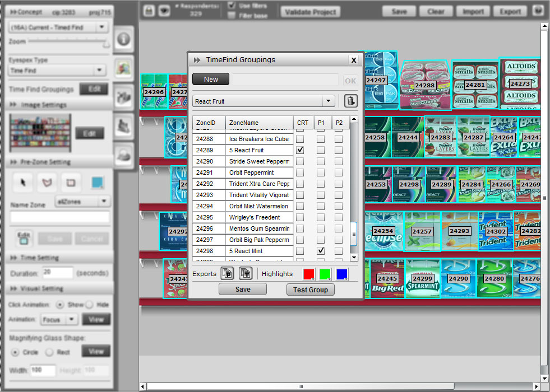Uncheck P1 for 5 React Mint
550x392 pixels.
(x=321, y=251)
